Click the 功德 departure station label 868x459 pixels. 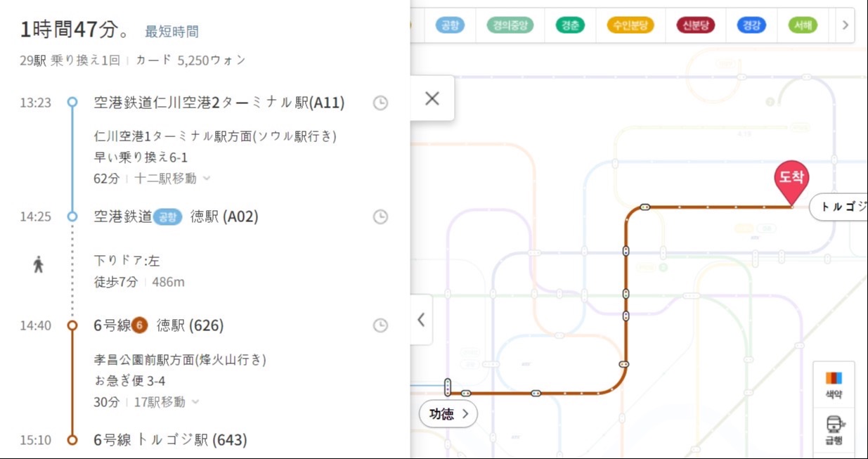coord(448,414)
